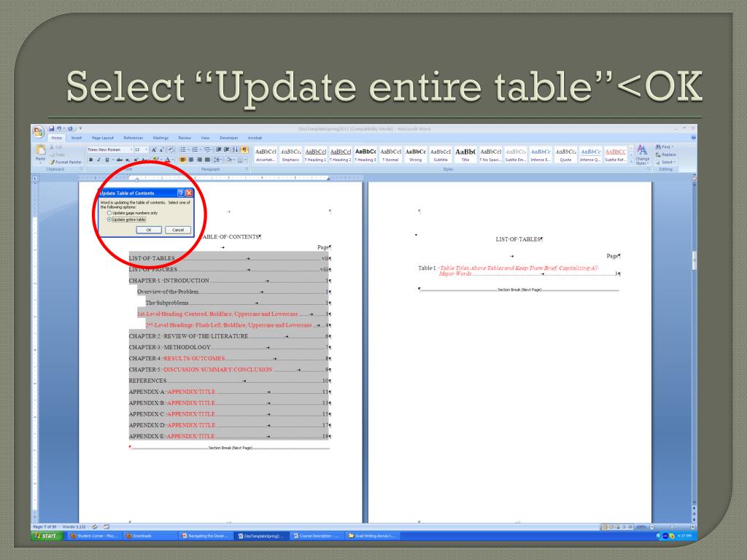Click 'LIST OF TABLES' heading on right page
This screenshot has width=747, height=560.
coord(519,239)
